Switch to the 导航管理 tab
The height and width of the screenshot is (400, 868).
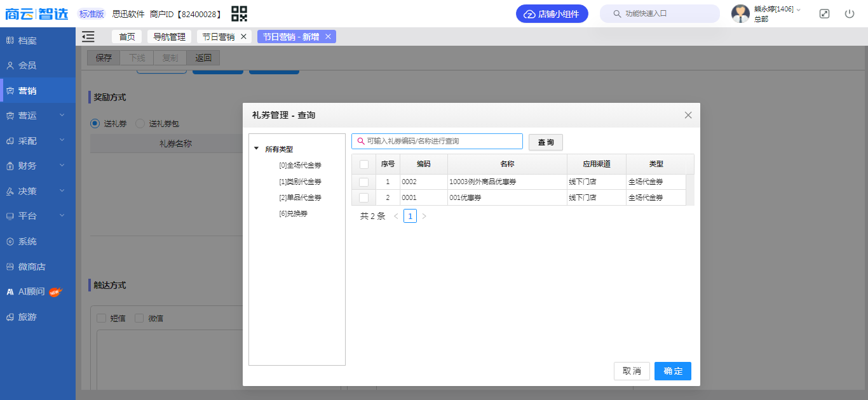point(170,37)
